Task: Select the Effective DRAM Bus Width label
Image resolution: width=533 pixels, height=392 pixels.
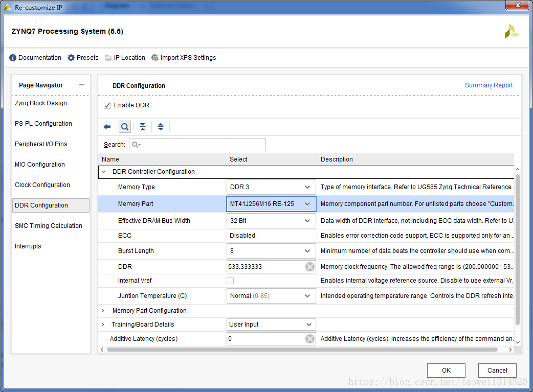Action: click(154, 221)
